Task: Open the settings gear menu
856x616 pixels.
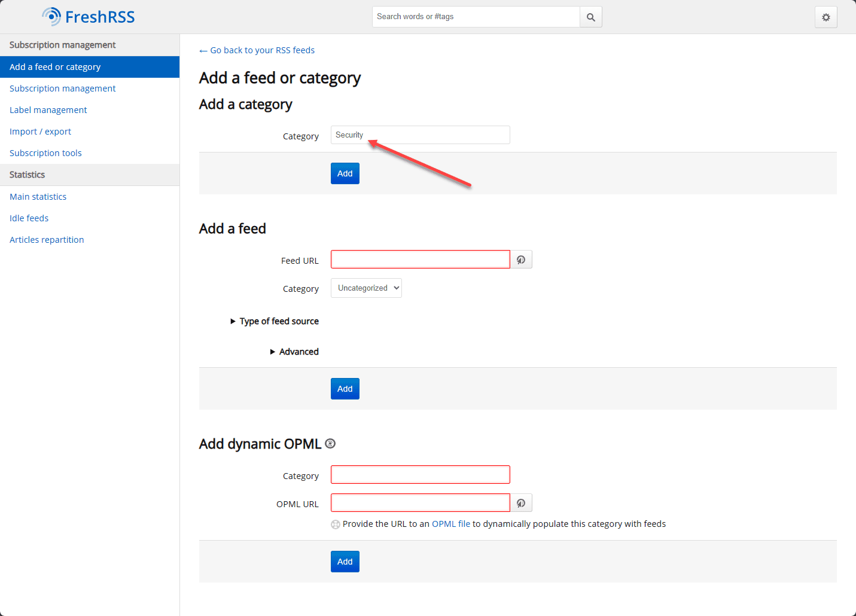Action: pyautogui.click(x=825, y=17)
